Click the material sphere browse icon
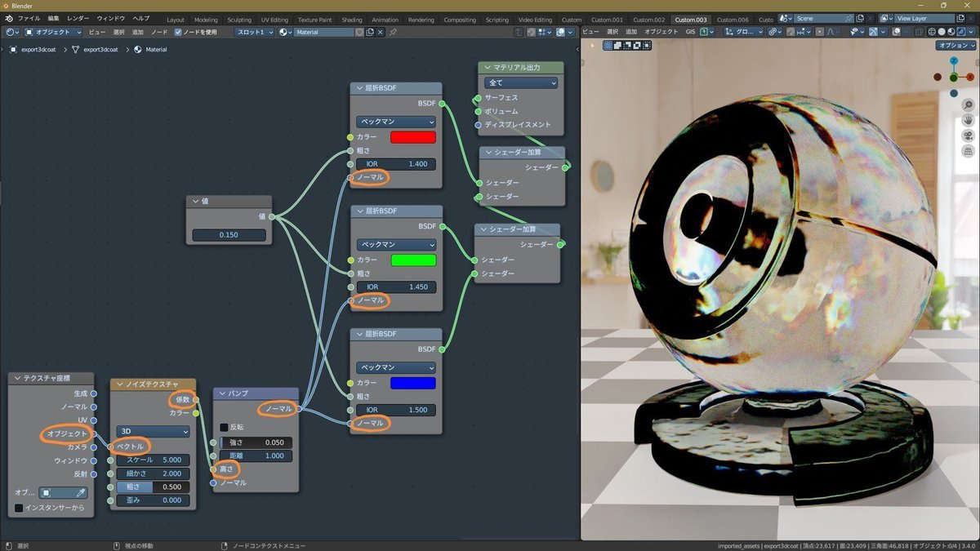Screen dimensions: 980x551 (x=285, y=32)
